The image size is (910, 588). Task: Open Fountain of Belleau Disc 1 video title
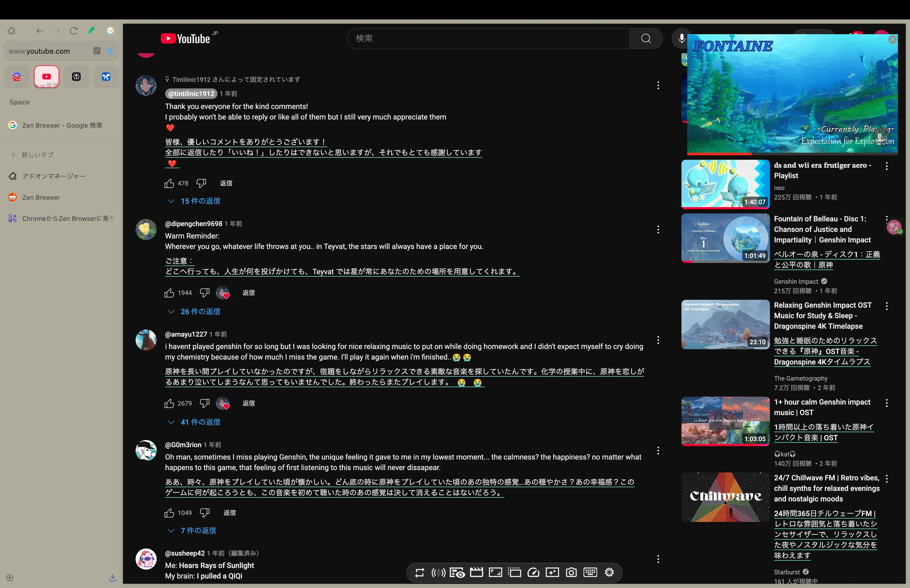coord(822,230)
